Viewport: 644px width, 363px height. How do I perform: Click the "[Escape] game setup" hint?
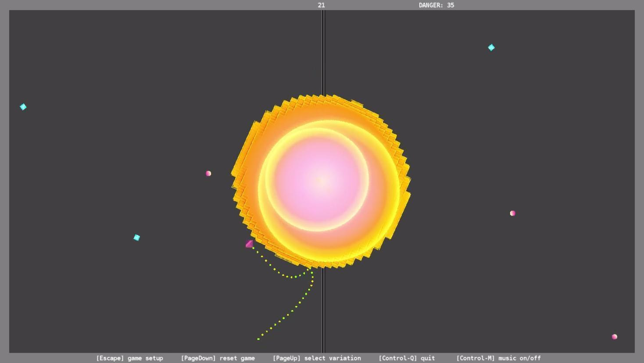(129, 358)
